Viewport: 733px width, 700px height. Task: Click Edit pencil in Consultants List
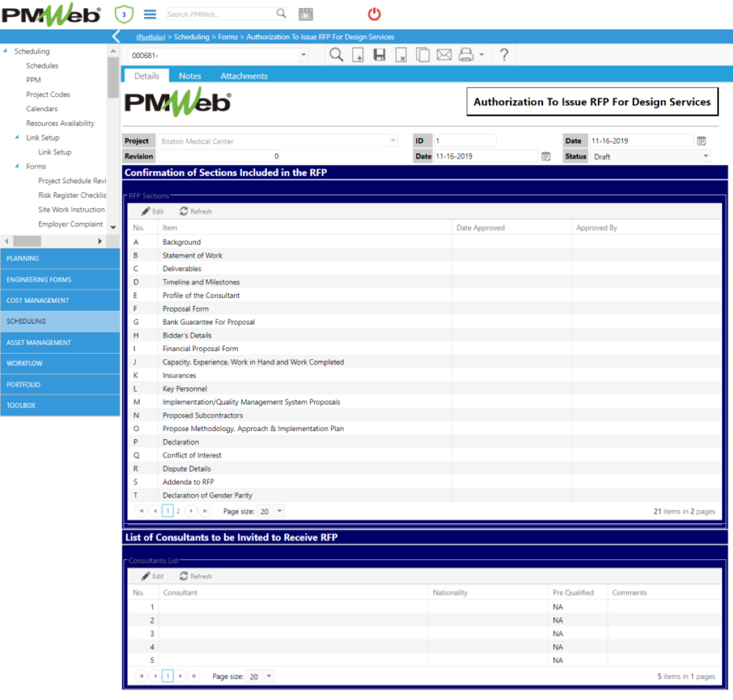tap(153, 576)
